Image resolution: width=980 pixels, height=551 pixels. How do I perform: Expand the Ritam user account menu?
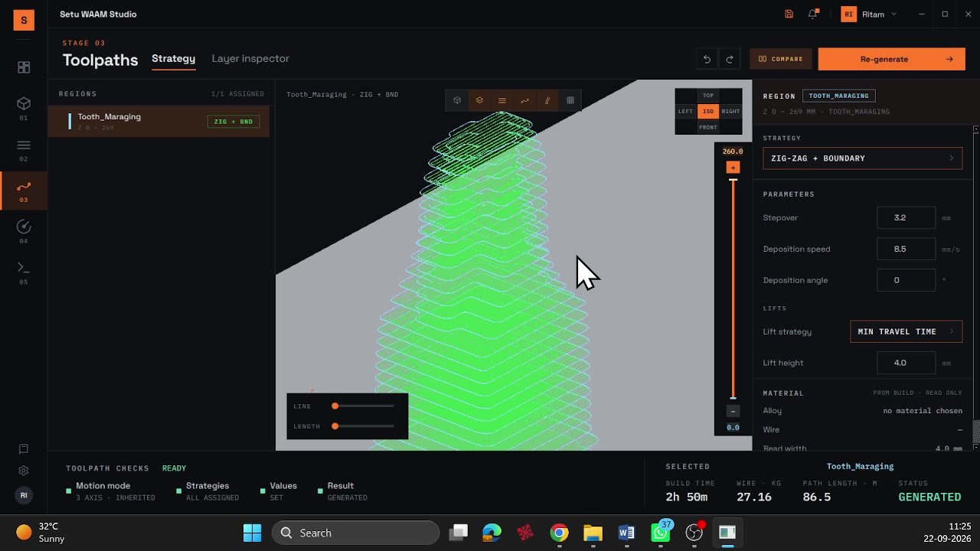(x=869, y=14)
